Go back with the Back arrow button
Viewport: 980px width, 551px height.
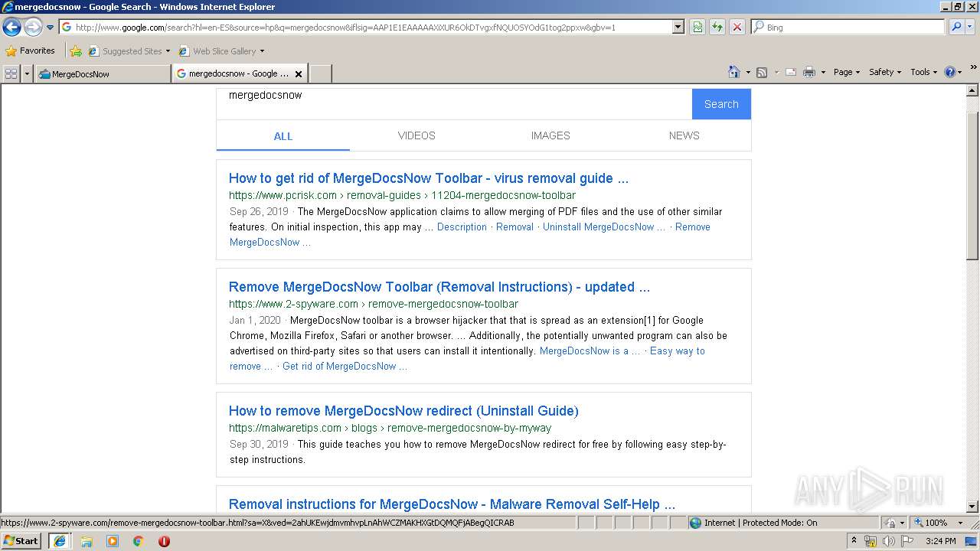click(x=11, y=27)
